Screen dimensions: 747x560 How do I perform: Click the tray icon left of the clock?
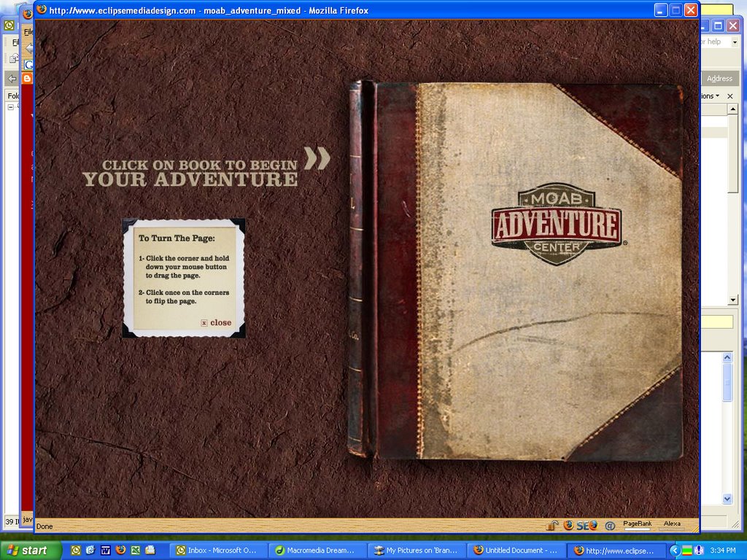point(699,551)
